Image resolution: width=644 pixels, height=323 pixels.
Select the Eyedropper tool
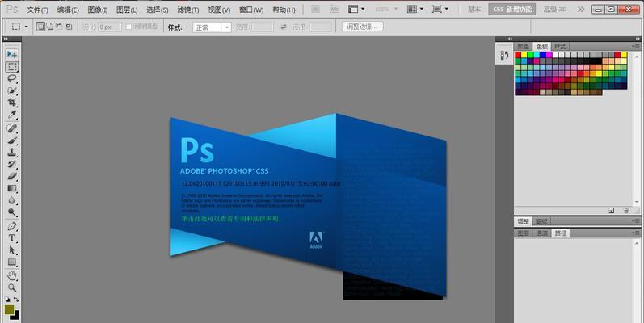click(12, 115)
